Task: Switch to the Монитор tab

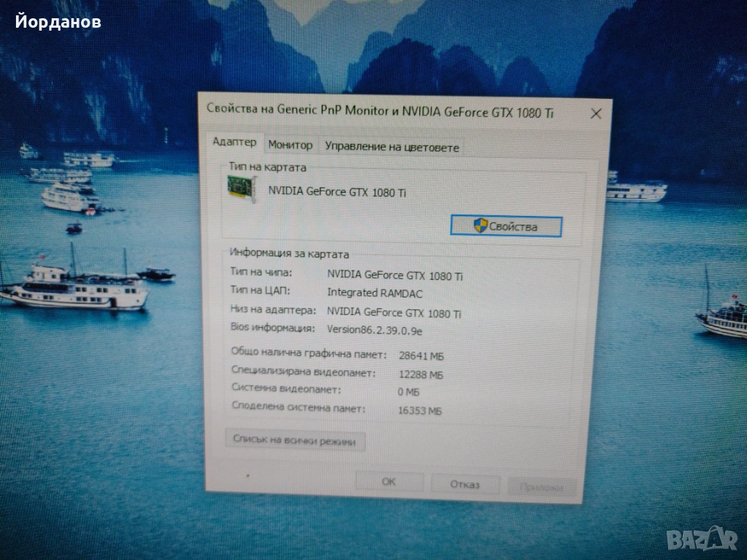Action: point(290,145)
